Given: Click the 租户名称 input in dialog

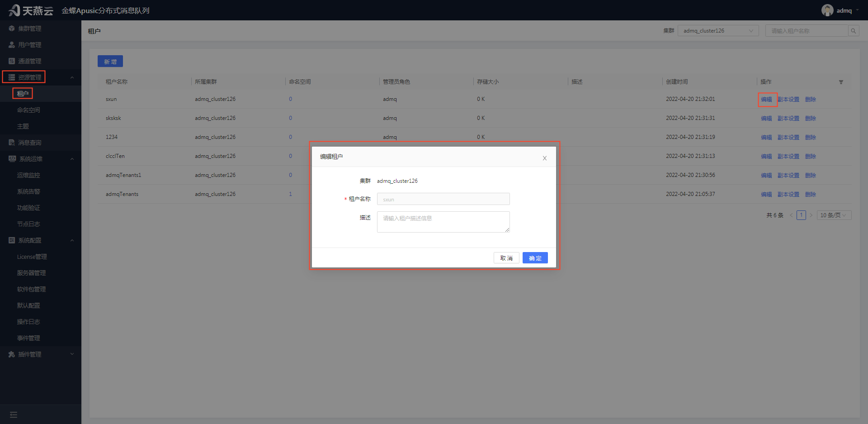Looking at the screenshot, I should point(443,199).
